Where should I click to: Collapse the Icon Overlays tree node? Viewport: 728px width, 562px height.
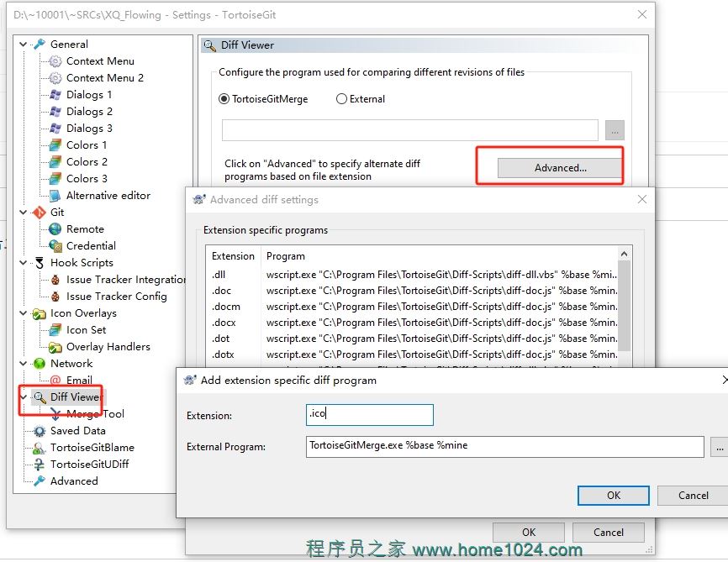[x=24, y=313]
